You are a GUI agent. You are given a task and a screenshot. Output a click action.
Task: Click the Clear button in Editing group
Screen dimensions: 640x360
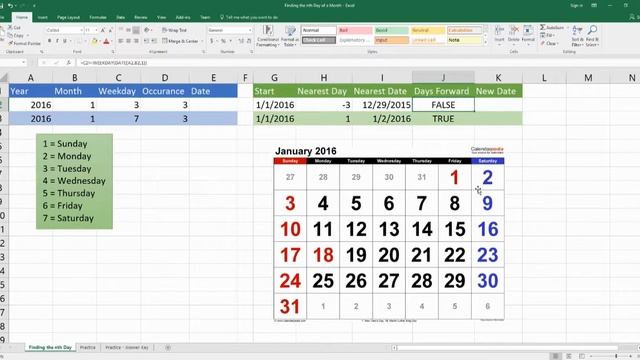tap(549, 43)
